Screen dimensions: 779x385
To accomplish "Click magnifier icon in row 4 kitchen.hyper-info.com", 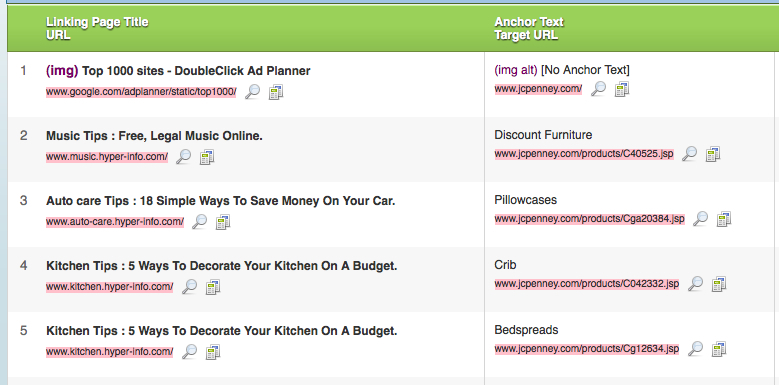I will [x=189, y=287].
